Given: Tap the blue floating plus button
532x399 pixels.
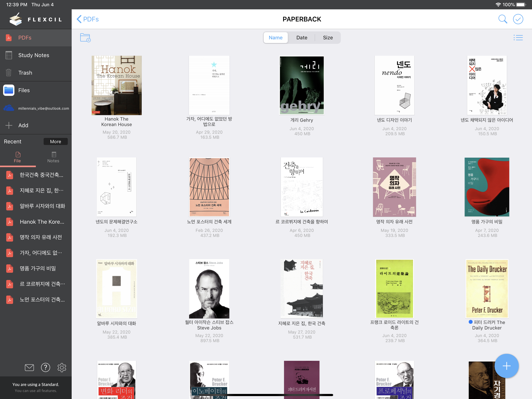Looking at the screenshot, I should click(506, 366).
